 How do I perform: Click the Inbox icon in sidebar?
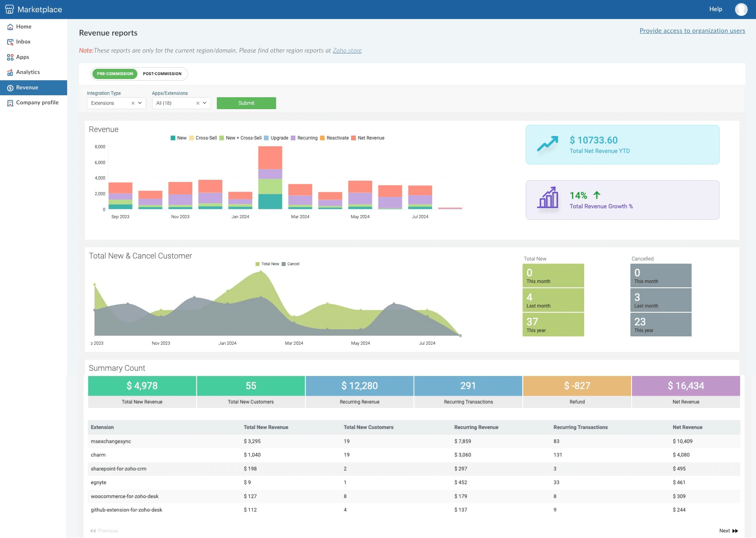(10, 42)
